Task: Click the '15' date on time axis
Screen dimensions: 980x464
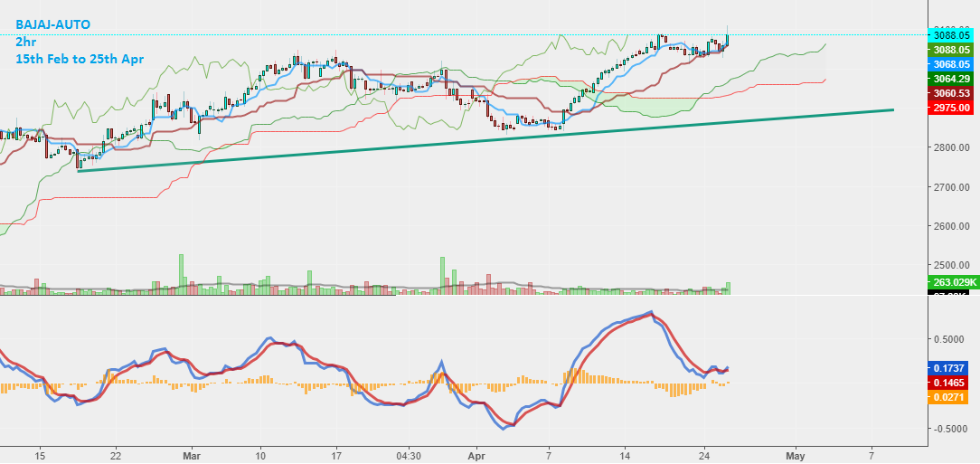Action: 40,456
